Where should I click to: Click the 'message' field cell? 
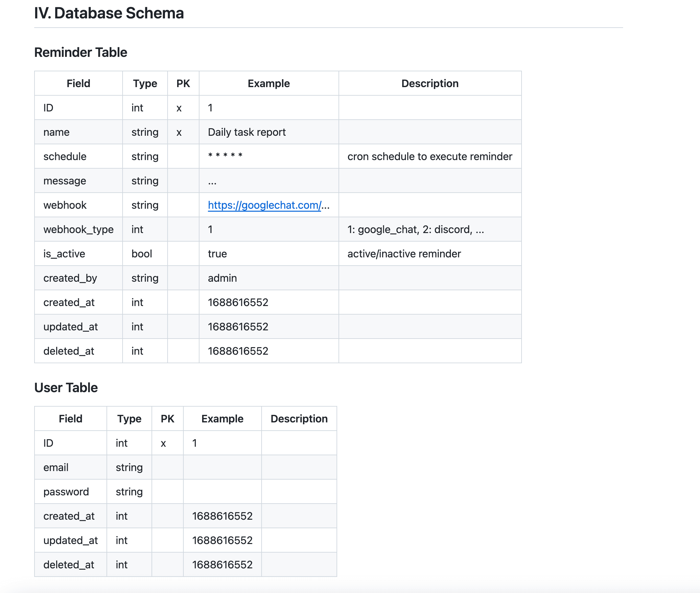tap(79, 181)
